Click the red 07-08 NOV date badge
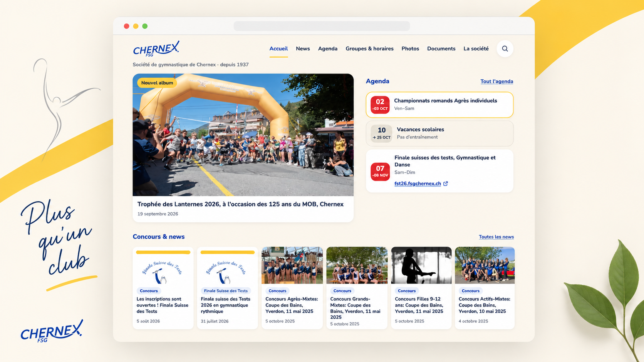644x362 pixels. pyautogui.click(x=380, y=171)
